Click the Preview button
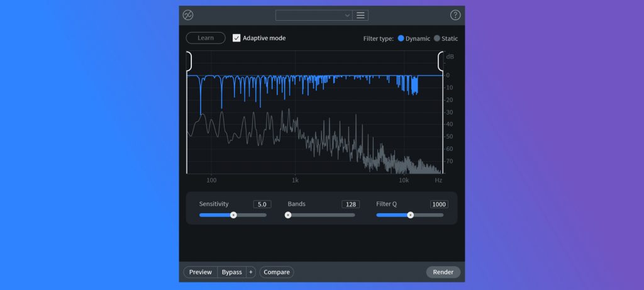The width and height of the screenshot is (644, 290). click(x=201, y=272)
